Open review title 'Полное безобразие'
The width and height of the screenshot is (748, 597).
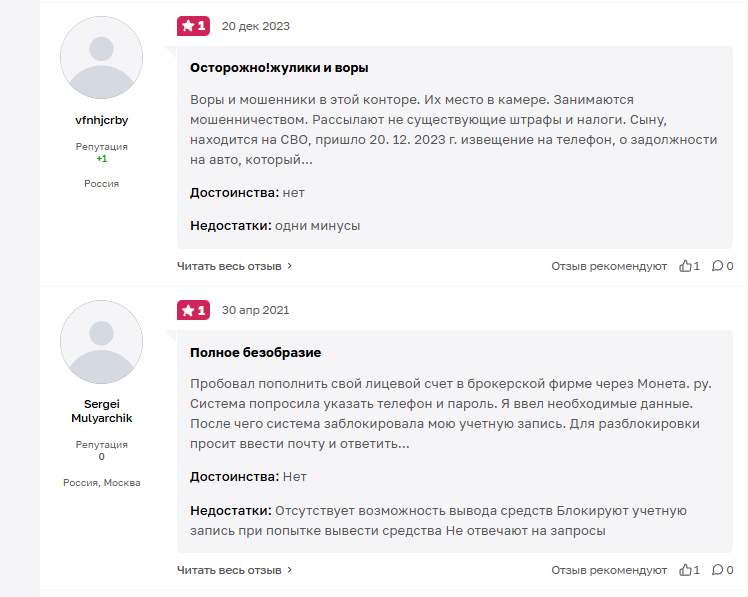256,353
